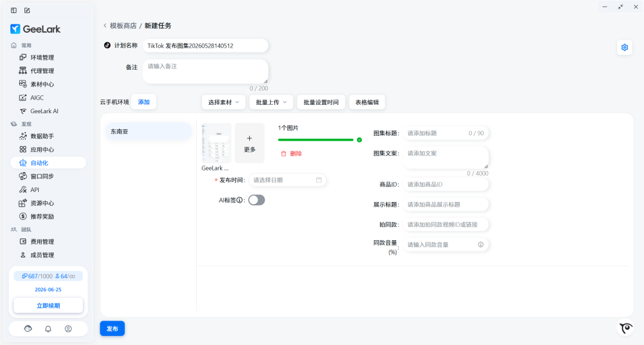Click the 图集标题 input field
644x345 pixels.
pyautogui.click(x=445, y=133)
